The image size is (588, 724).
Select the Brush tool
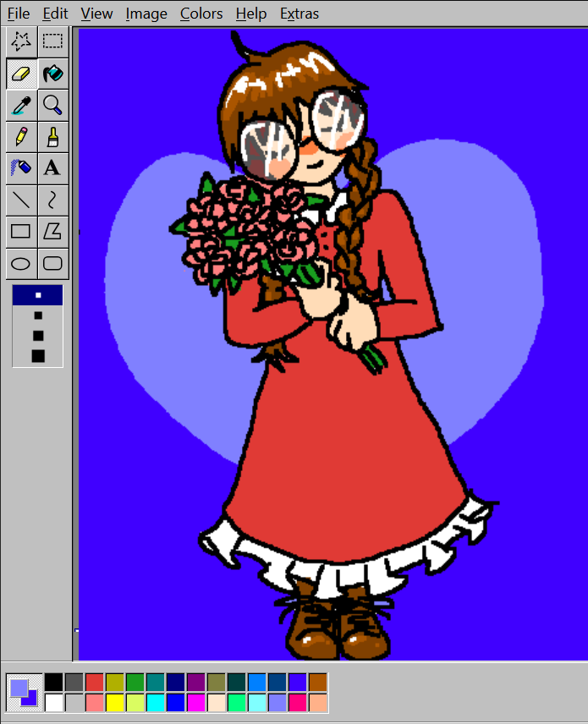coord(52,137)
